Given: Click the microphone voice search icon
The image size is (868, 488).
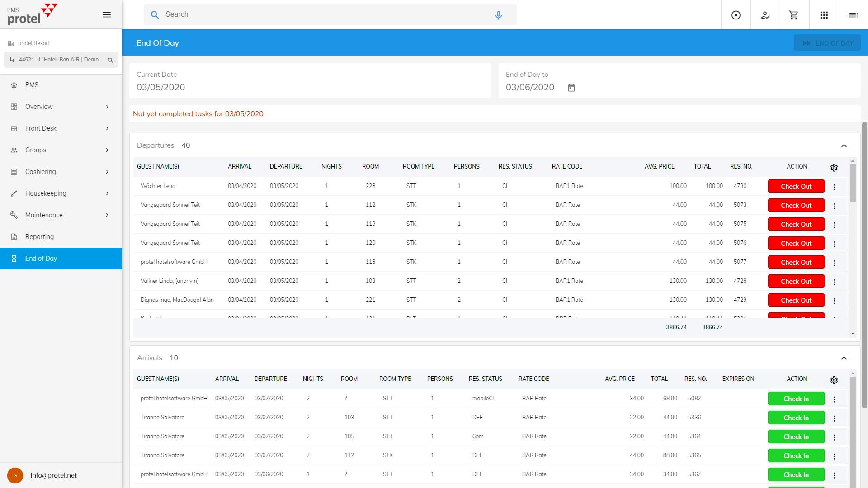Looking at the screenshot, I should [498, 15].
